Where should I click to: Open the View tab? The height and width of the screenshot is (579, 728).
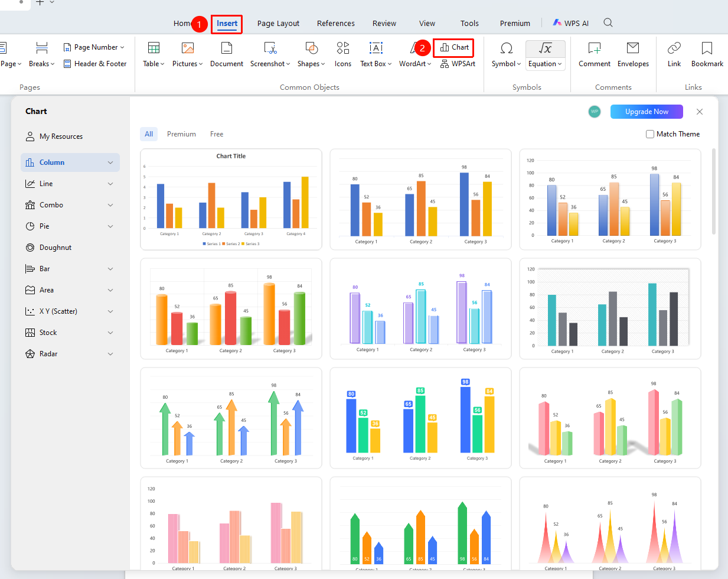[x=427, y=24]
